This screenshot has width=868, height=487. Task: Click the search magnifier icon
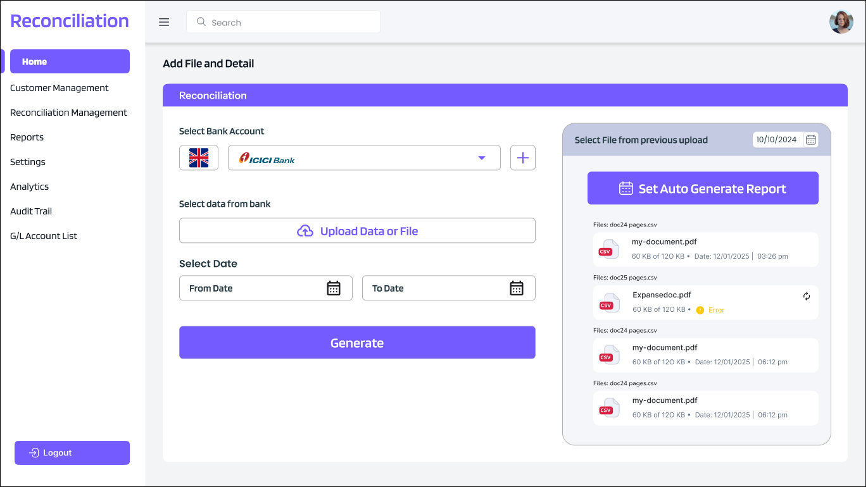201,22
